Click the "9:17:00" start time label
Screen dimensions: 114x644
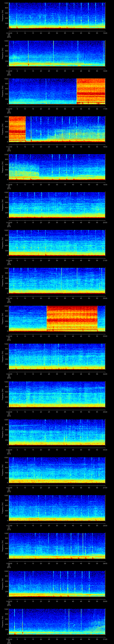point(9,147)
